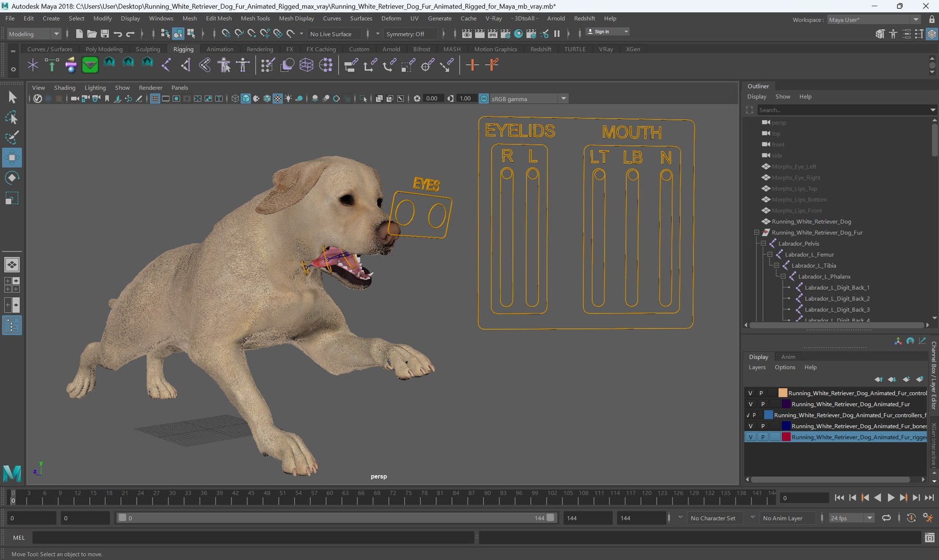This screenshot has height=560, width=939.
Task: Click the Create Lattice shelf icon
Action: click(x=306, y=65)
